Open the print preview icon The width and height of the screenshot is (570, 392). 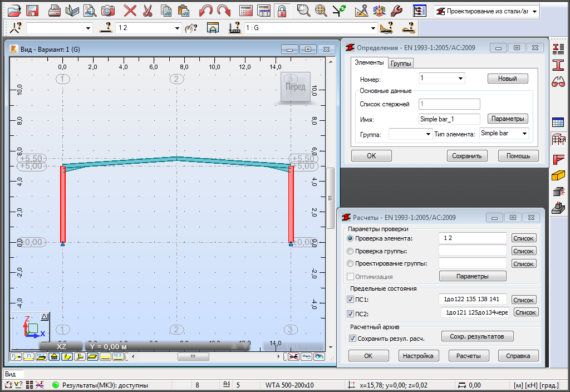click(90, 11)
